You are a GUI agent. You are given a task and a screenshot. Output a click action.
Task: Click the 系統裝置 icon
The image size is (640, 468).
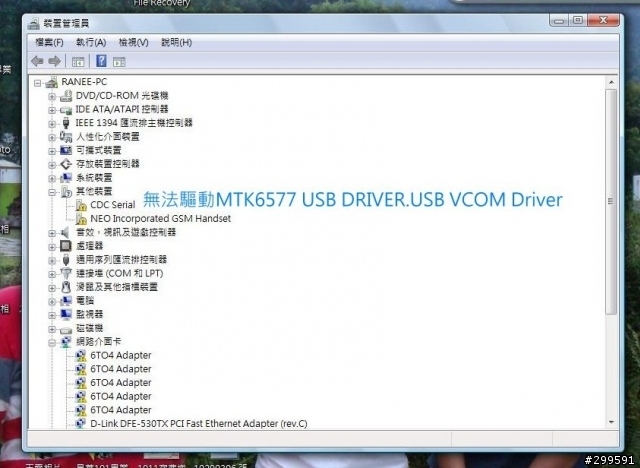[x=66, y=178]
